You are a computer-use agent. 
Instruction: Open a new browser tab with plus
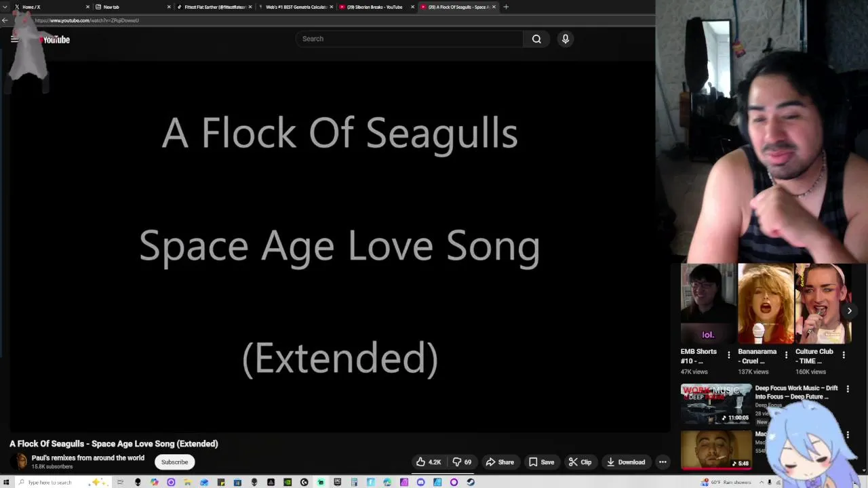506,7
